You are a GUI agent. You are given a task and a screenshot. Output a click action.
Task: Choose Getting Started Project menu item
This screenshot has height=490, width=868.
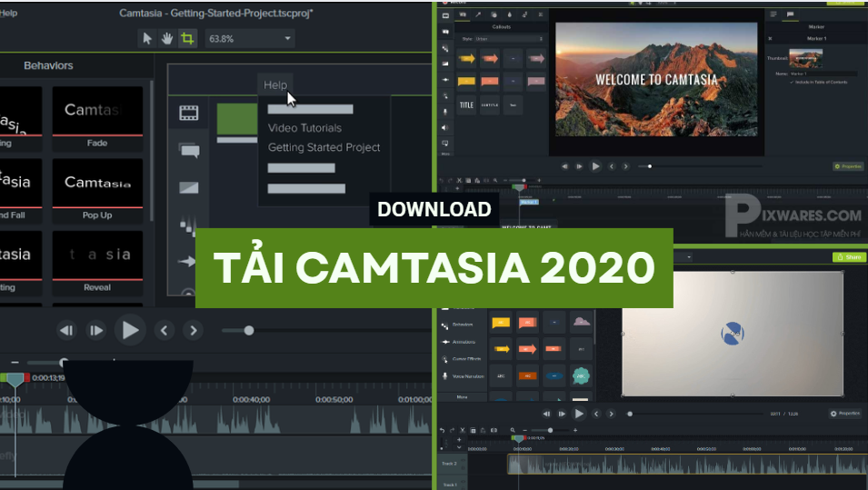[324, 147]
